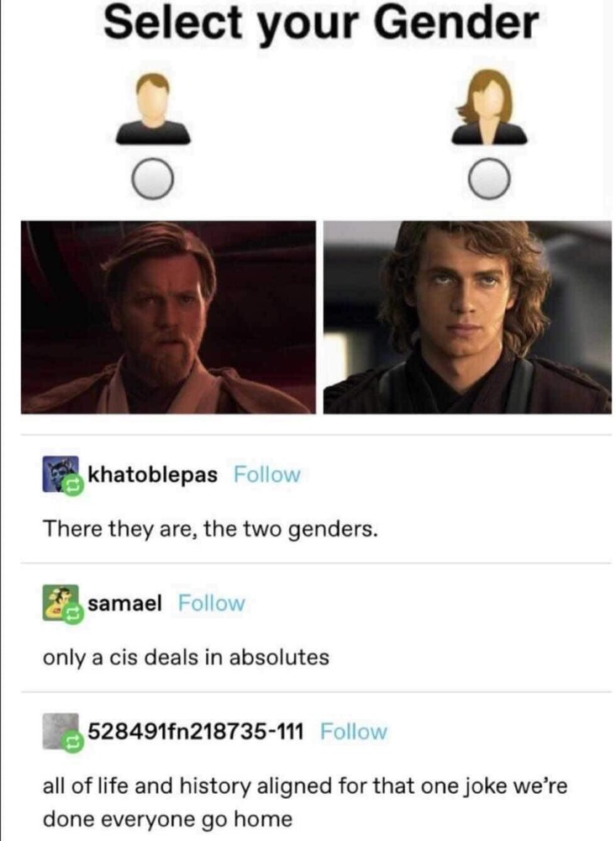Open the khatoblepas username
The width and height of the screenshot is (616, 841).
click(152, 474)
